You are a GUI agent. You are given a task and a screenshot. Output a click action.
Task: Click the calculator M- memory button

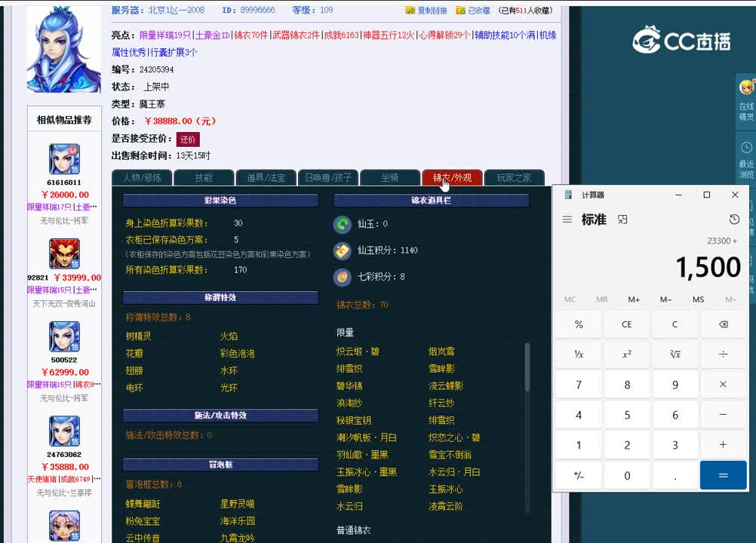click(666, 299)
